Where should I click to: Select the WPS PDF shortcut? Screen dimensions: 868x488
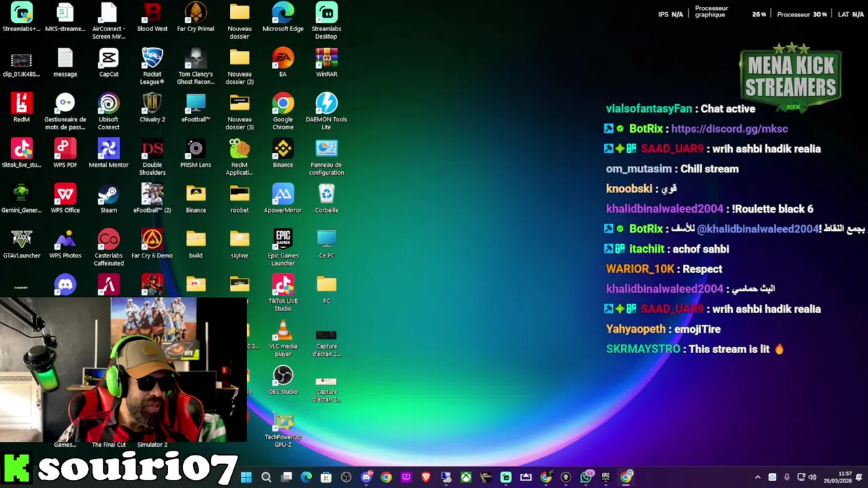[65, 153]
